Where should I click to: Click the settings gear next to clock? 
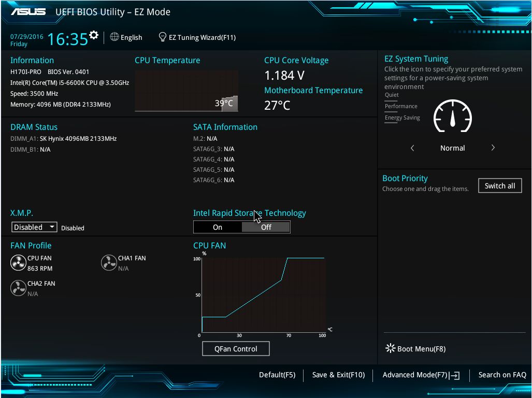(x=94, y=35)
